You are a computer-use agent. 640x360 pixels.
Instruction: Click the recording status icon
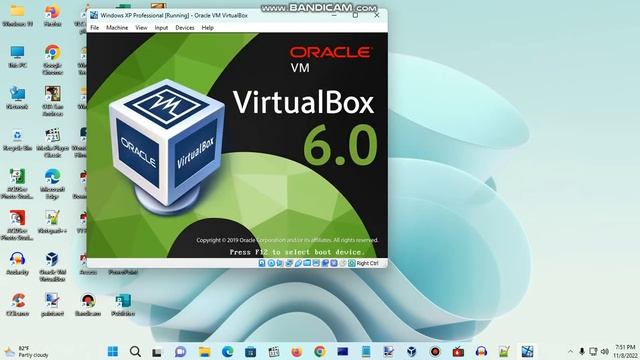point(325,263)
